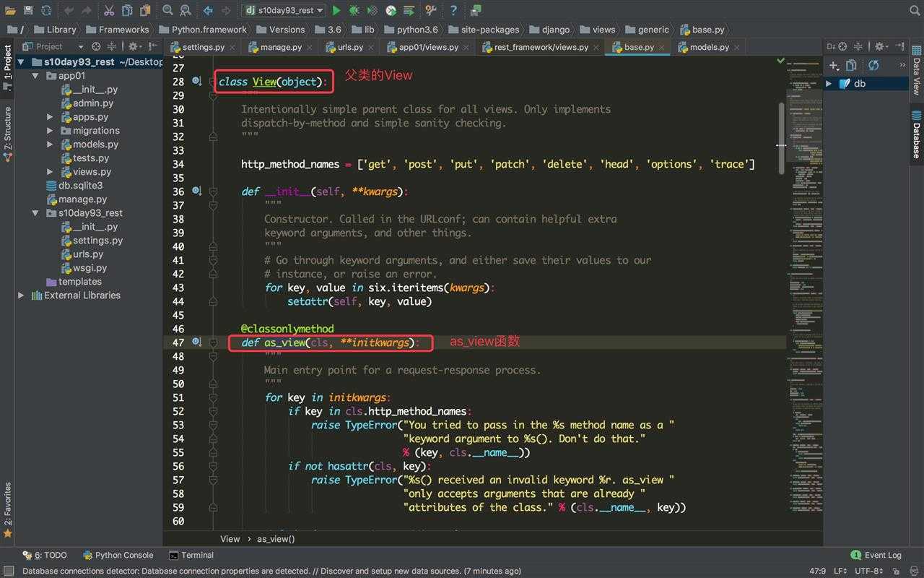The height and width of the screenshot is (578, 924).
Task: Toggle code folding at line 28 class
Action: click(x=214, y=82)
